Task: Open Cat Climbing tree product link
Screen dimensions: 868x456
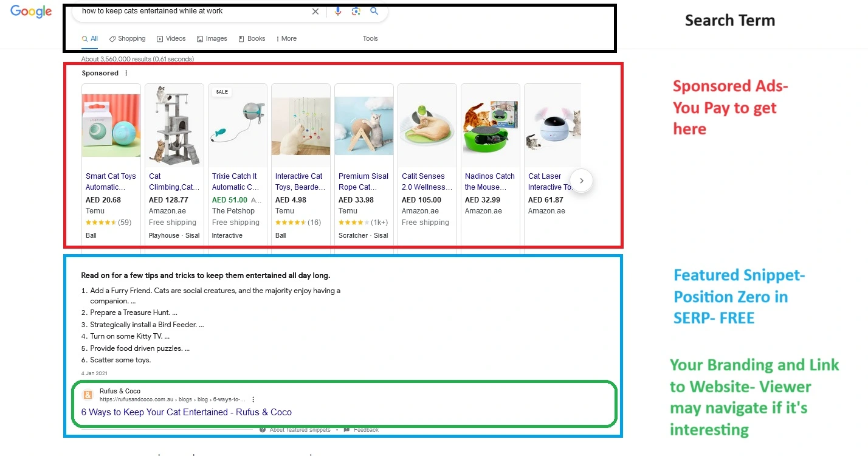Action: click(x=174, y=182)
